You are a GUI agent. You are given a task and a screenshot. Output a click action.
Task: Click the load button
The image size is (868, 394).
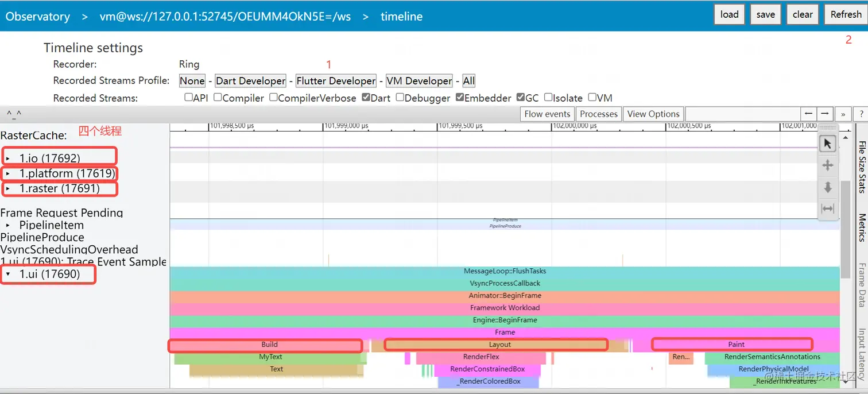730,14
